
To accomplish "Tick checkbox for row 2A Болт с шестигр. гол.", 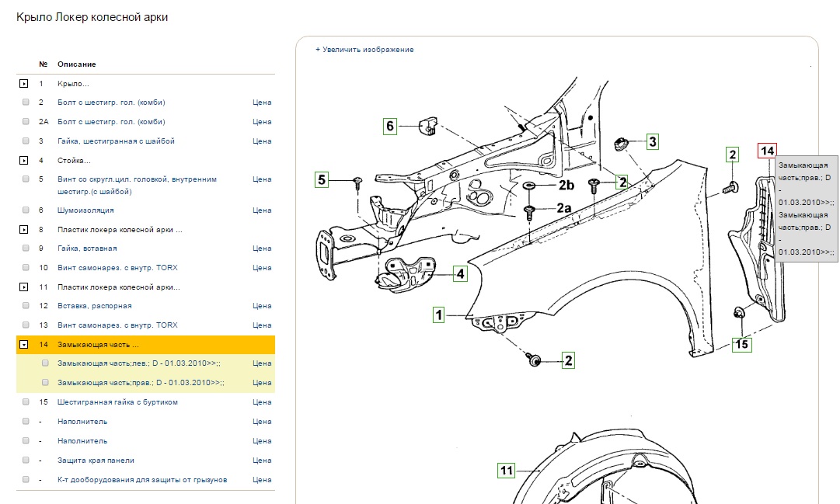I will pyautogui.click(x=26, y=122).
